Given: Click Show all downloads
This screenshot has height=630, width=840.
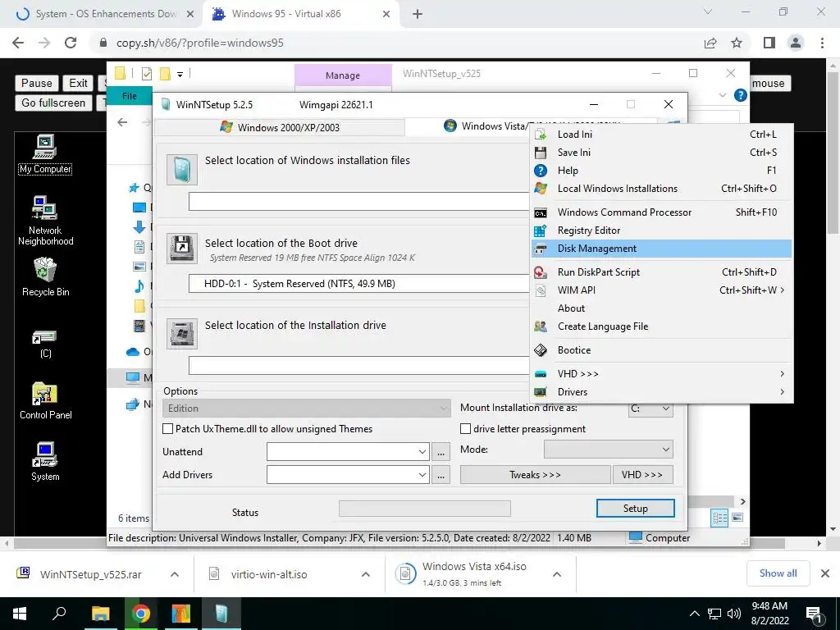Looking at the screenshot, I should (x=778, y=573).
